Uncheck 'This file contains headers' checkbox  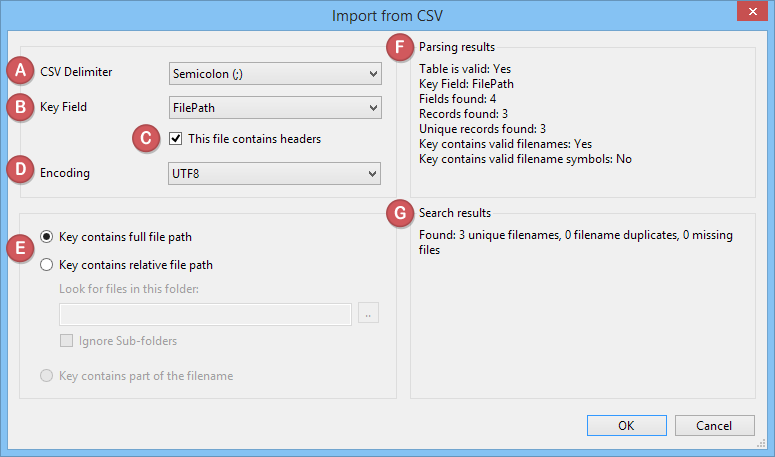pos(176,139)
